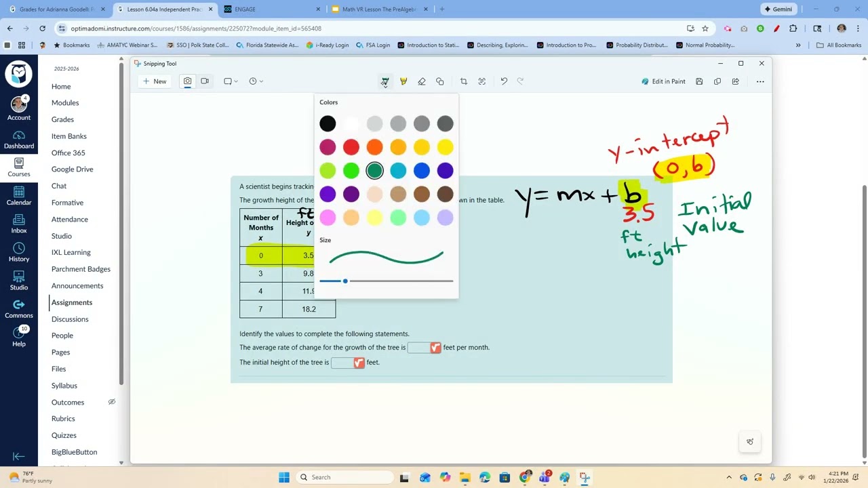Open Canvas Inbox
The height and width of the screenshot is (488, 868).
point(19,224)
